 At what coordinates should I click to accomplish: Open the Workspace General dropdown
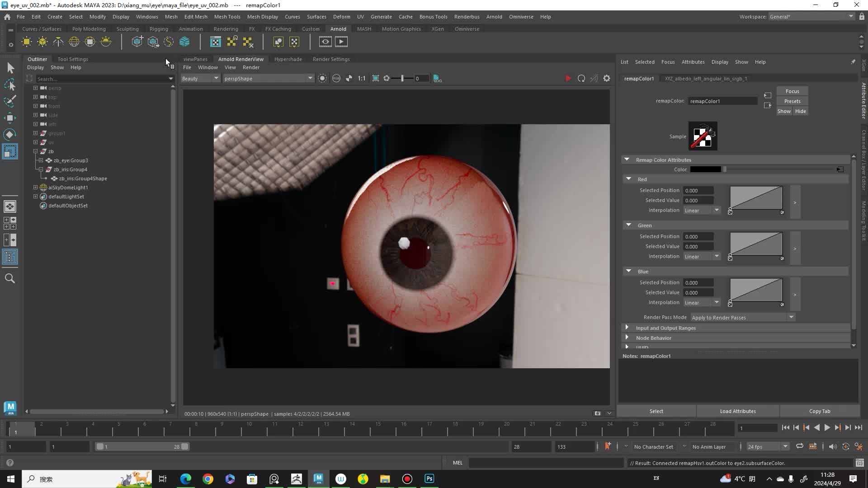[811, 17]
